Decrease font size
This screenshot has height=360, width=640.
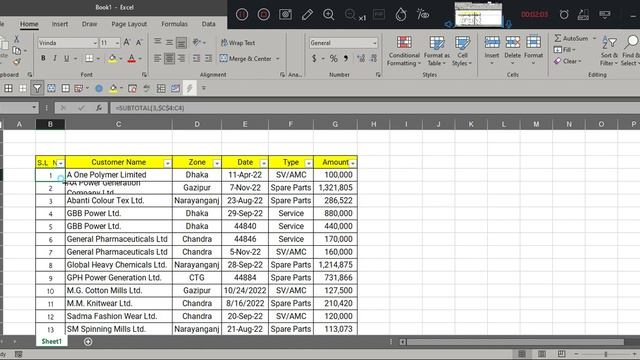point(139,42)
